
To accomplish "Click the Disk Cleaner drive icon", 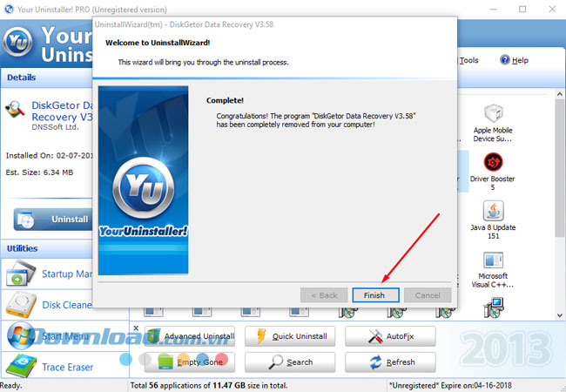I will pyautogui.click(x=21, y=304).
